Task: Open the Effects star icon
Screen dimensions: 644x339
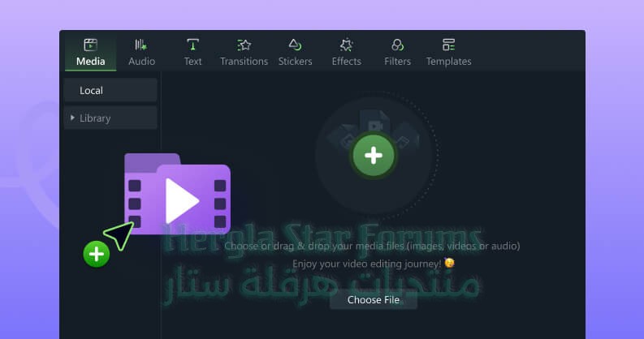Action: pos(346,45)
